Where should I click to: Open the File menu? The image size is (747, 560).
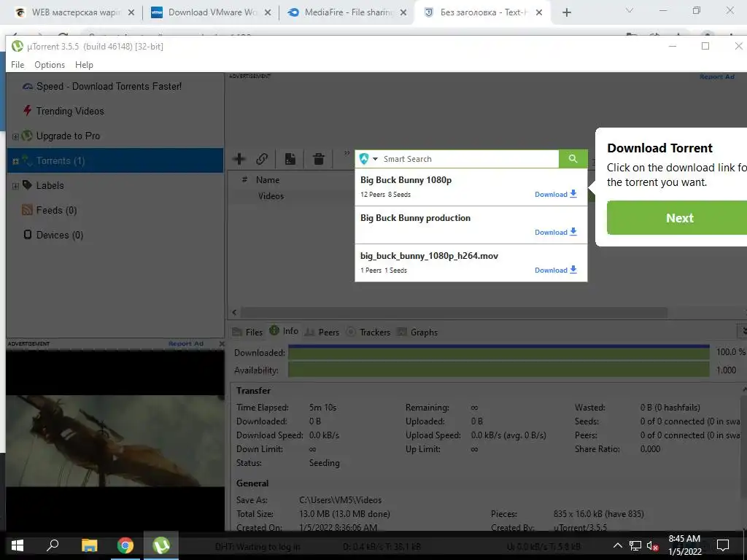[x=18, y=65]
